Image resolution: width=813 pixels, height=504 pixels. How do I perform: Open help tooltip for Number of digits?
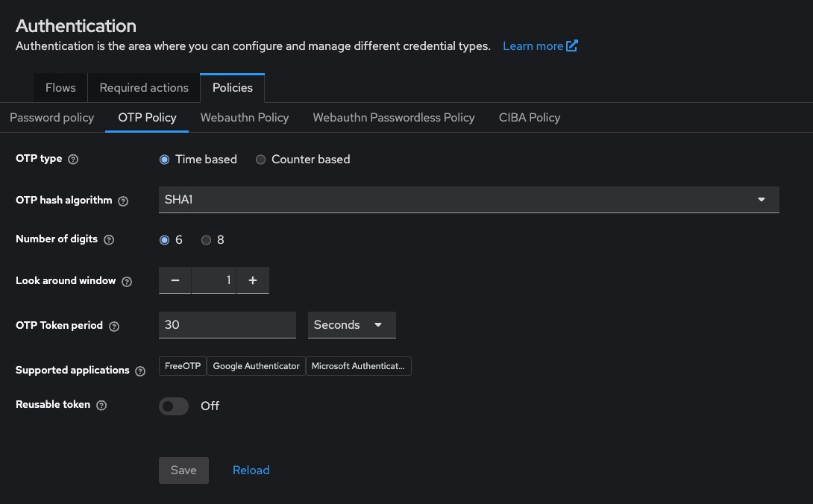[109, 240]
